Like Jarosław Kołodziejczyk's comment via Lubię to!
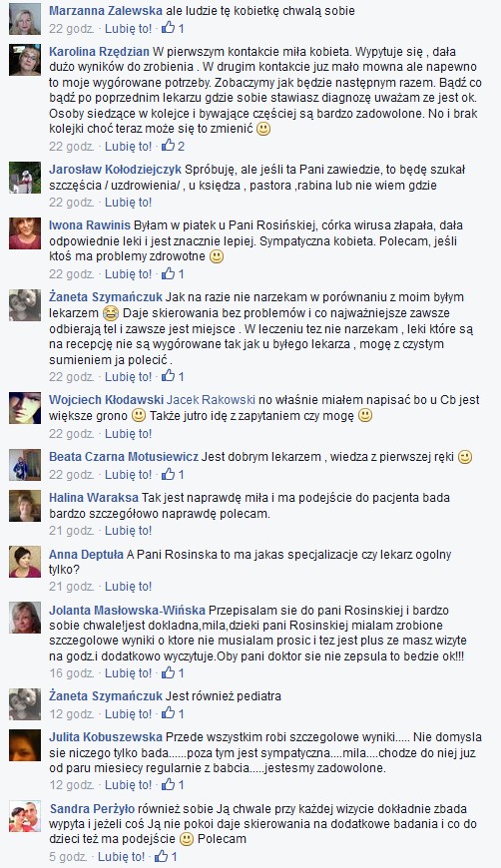The width and height of the screenshot is (501, 868). 128,203
